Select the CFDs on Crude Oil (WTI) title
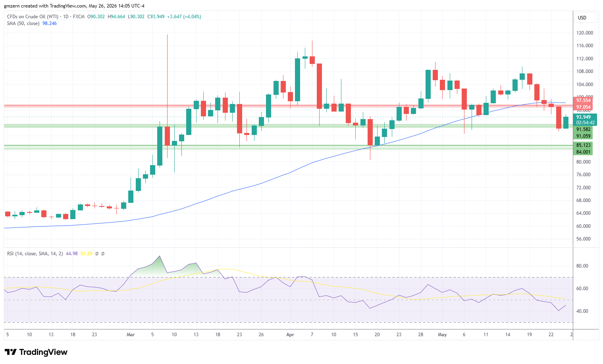The width and height of the screenshot is (603, 364). tap(33, 17)
